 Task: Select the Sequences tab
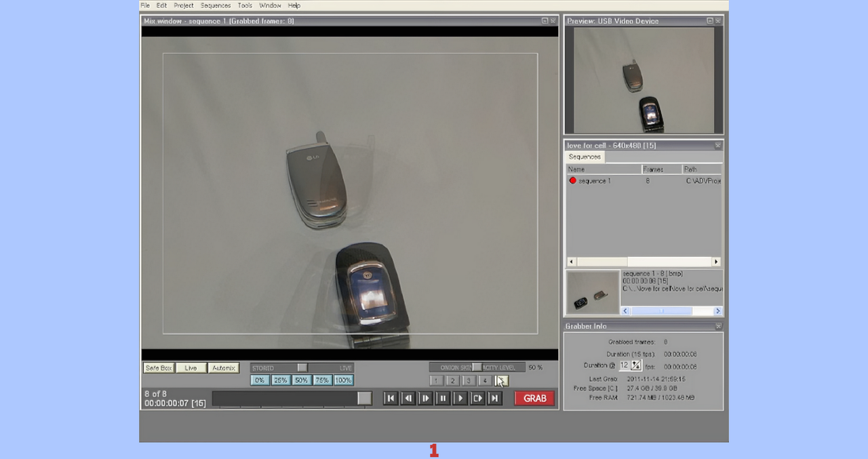[x=585, y=157]
